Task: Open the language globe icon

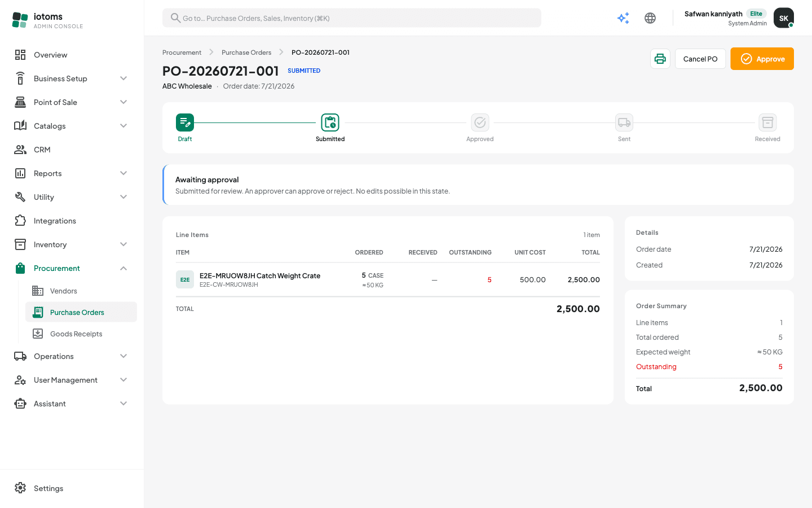Action: pyautogui.click(x=650, y=18)
